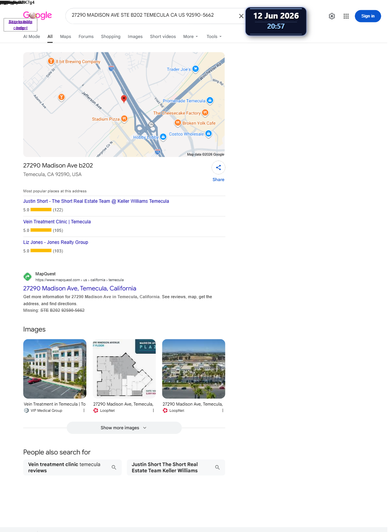Open Google Settings gear icon

(x=332, y=16)
